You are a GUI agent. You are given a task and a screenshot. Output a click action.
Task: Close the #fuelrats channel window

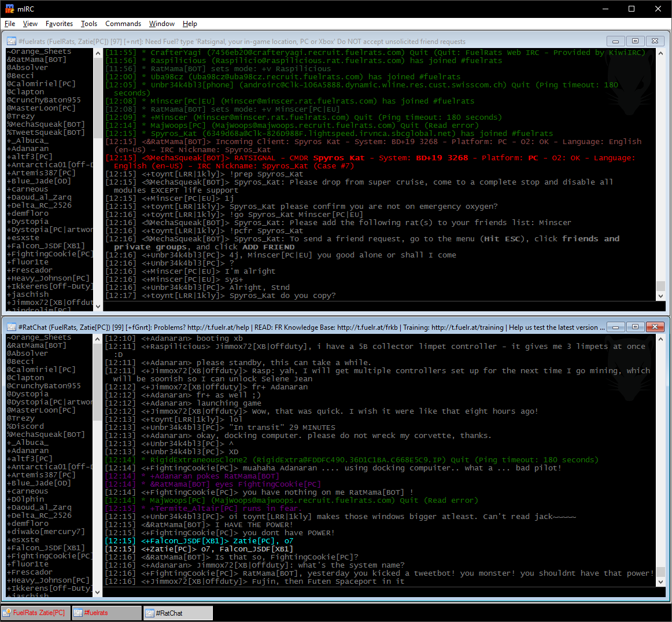pos(655,41)
